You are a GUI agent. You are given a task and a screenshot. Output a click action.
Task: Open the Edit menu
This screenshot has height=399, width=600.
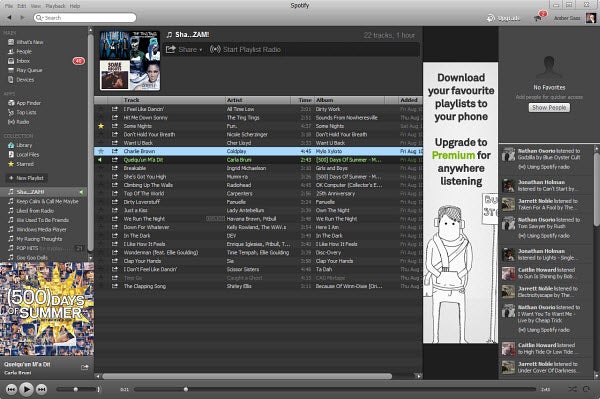pos(22,6)
